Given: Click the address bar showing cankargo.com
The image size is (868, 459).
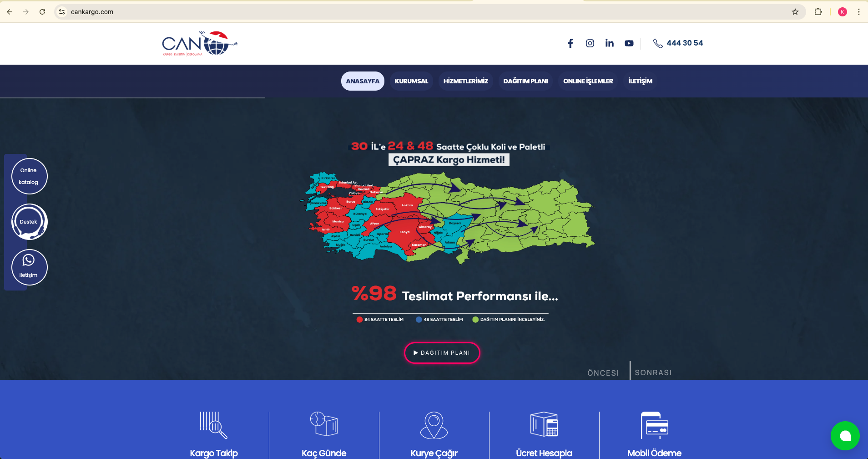Looking at the screenshot, I should tap(430, 12).
